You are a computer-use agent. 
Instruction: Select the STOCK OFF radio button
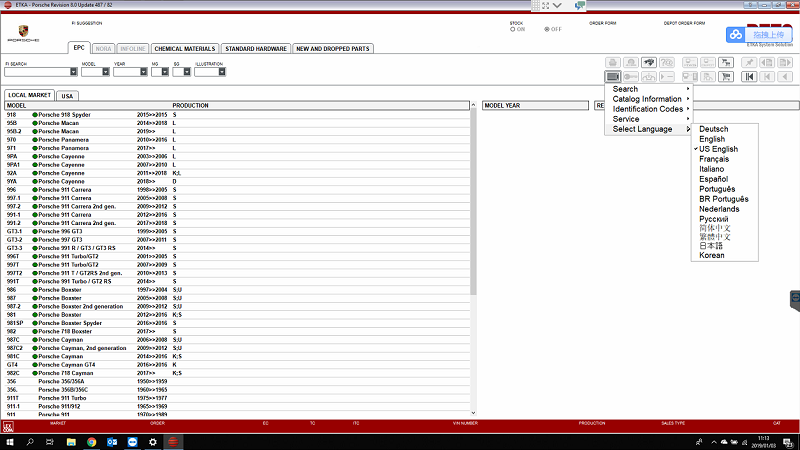point(546,30)
